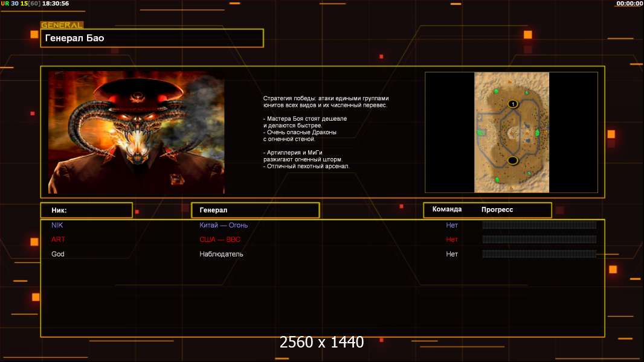This screenshot has height=362, width=644.
Task: Open the Китай — Огонь faction entry
Action: point(224,225)
